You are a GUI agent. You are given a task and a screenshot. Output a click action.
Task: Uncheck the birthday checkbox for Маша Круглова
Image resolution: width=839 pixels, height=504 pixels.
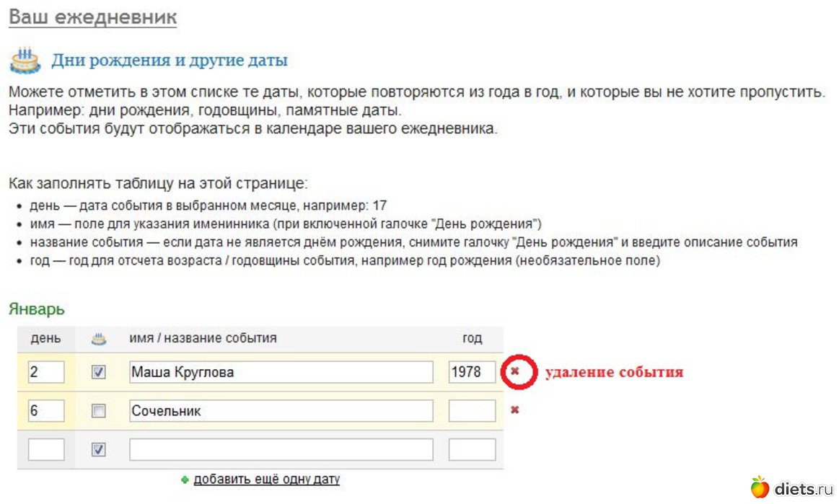click(x=99, y=372)
